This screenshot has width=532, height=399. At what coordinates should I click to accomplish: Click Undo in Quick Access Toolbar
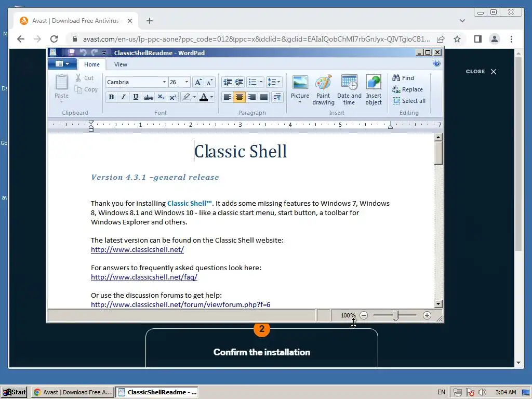click(83, 52)
